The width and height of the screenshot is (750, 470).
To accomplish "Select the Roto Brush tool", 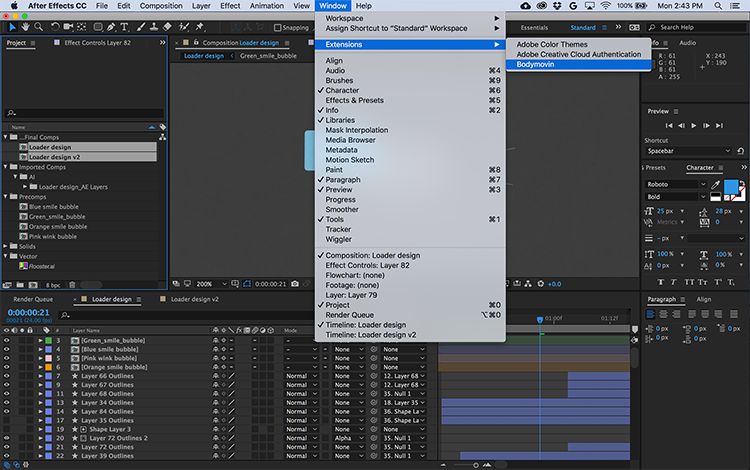I will point(184,27).
